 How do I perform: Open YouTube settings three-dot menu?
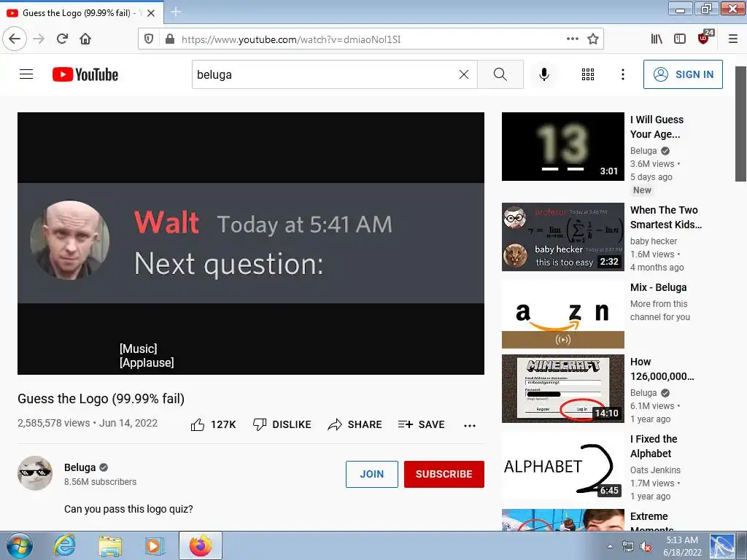coord(623,74)
